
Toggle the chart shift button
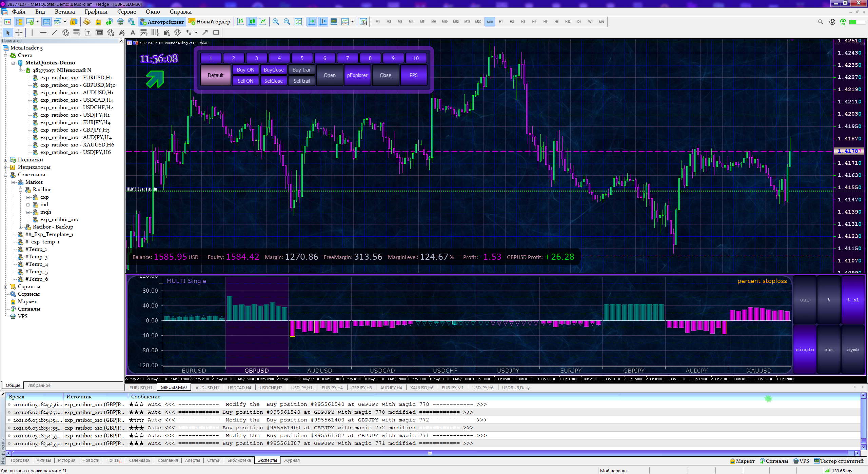click(x=323, y=22)
